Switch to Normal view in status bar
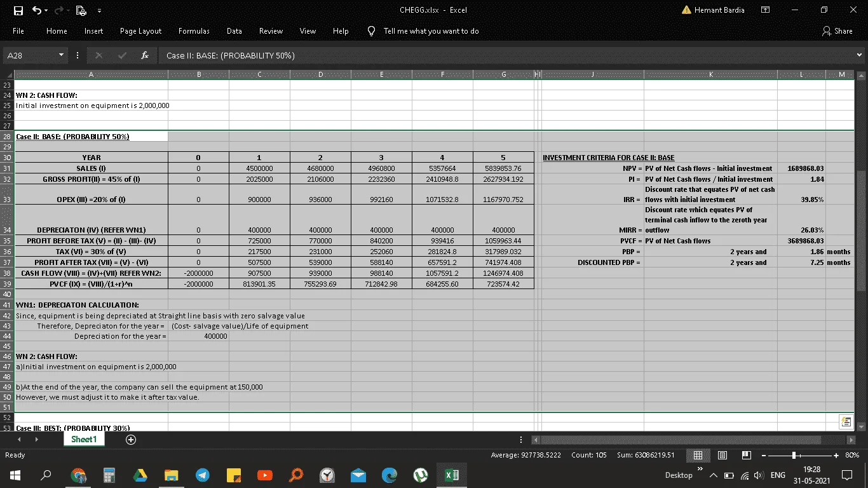 tap(698, 455)
